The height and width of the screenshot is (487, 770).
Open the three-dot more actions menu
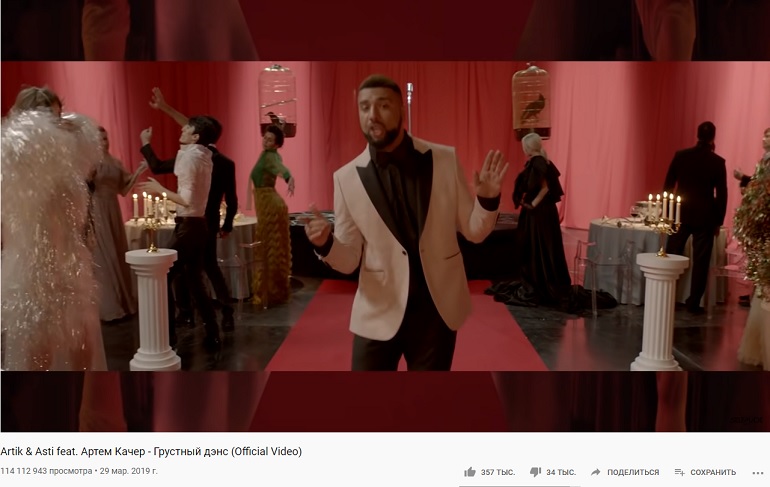coord(758,473)
